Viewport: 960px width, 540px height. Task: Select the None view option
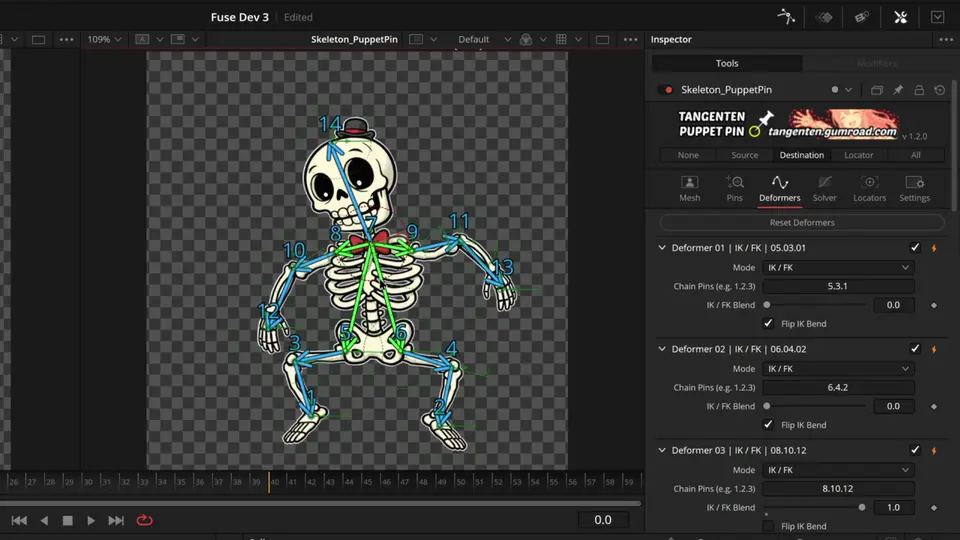(688, 155)
